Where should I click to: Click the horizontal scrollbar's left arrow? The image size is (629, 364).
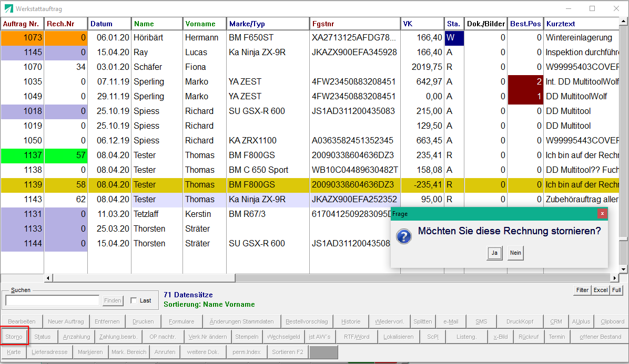point(48,278)
